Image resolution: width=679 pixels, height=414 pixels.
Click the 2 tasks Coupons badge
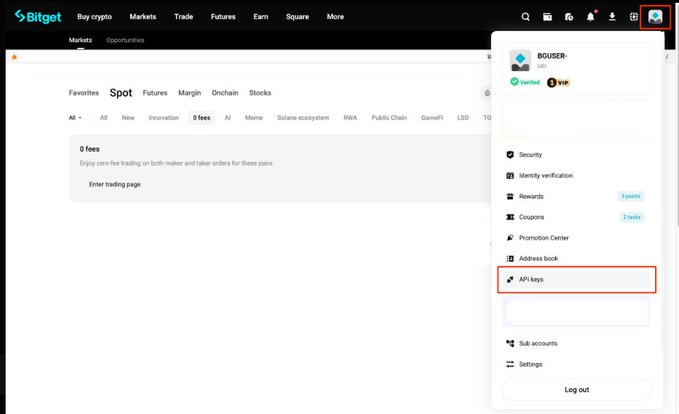[x=631, y=217]
